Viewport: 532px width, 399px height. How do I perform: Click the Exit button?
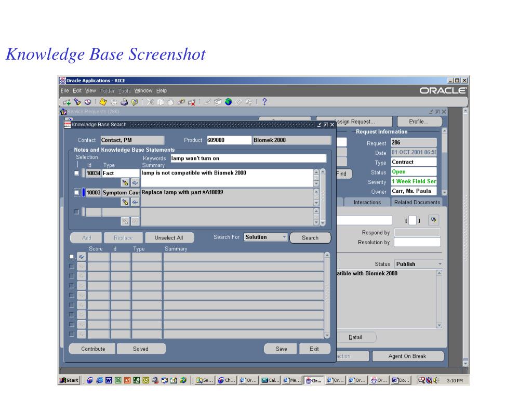tap(314, 349)
